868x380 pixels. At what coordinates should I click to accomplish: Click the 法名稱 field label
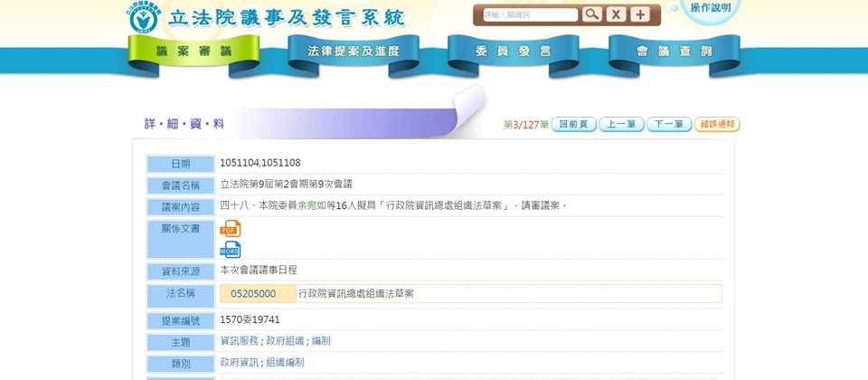pos(181,296)
